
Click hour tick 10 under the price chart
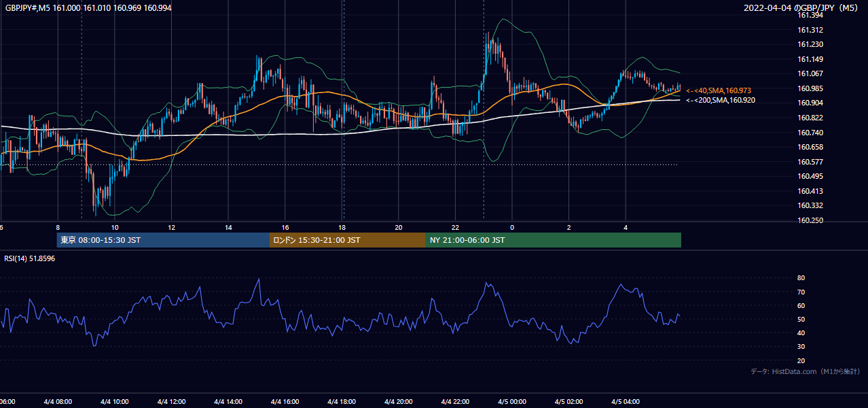coord(115,228)
